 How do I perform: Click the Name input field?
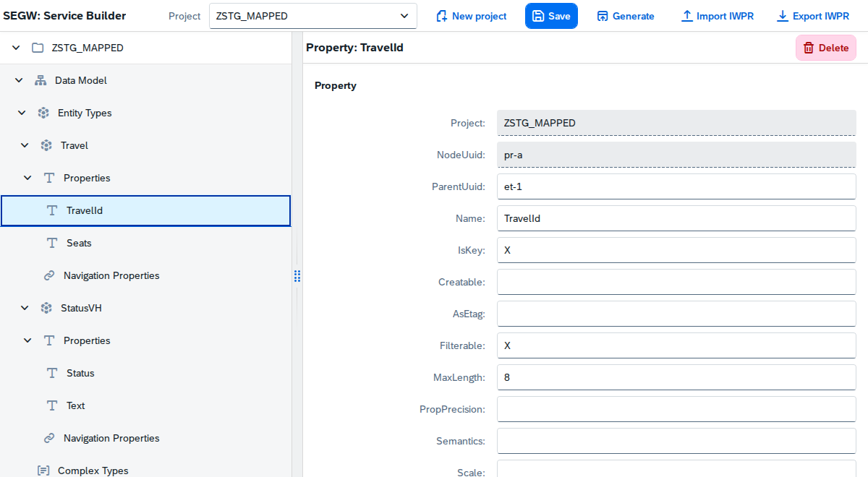coord(676,218)
